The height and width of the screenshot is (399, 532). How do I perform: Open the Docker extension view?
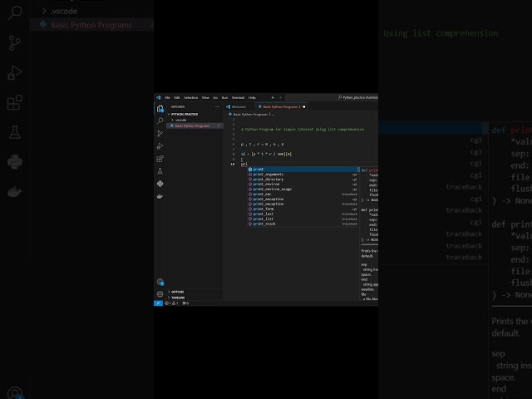pyautogui.click(x=160, y=196)
